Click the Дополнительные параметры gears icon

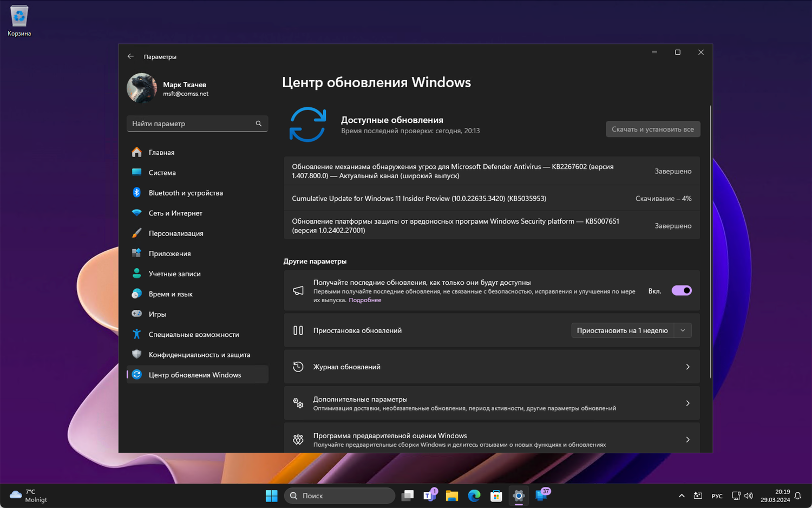point(298,403)
